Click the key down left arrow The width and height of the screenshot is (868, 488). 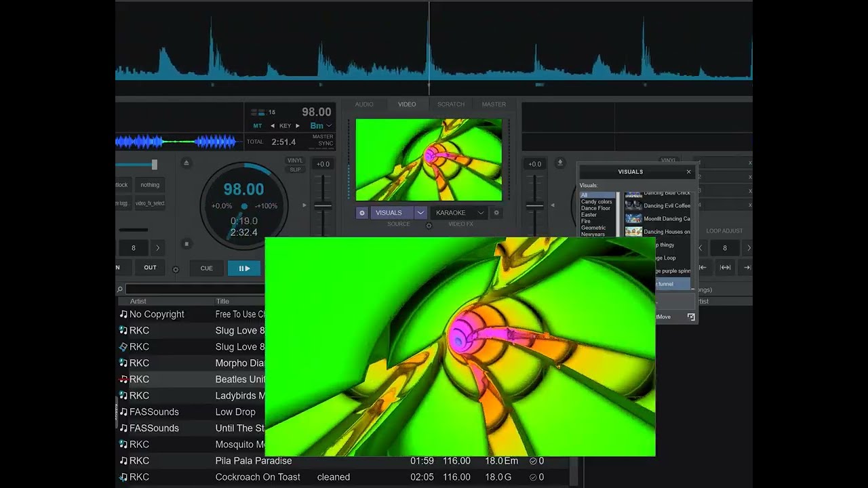coord(273,126)
